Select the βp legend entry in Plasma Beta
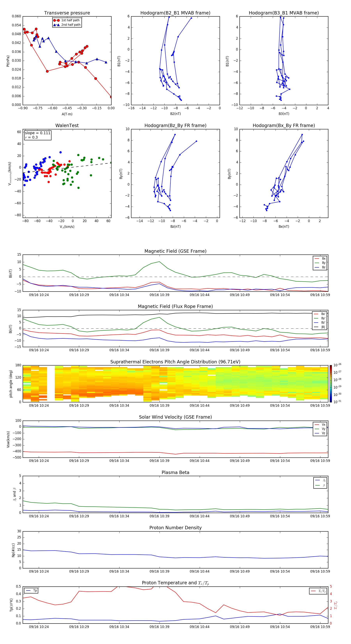Viewport: 351px width, 644px height. pos(320,480)
